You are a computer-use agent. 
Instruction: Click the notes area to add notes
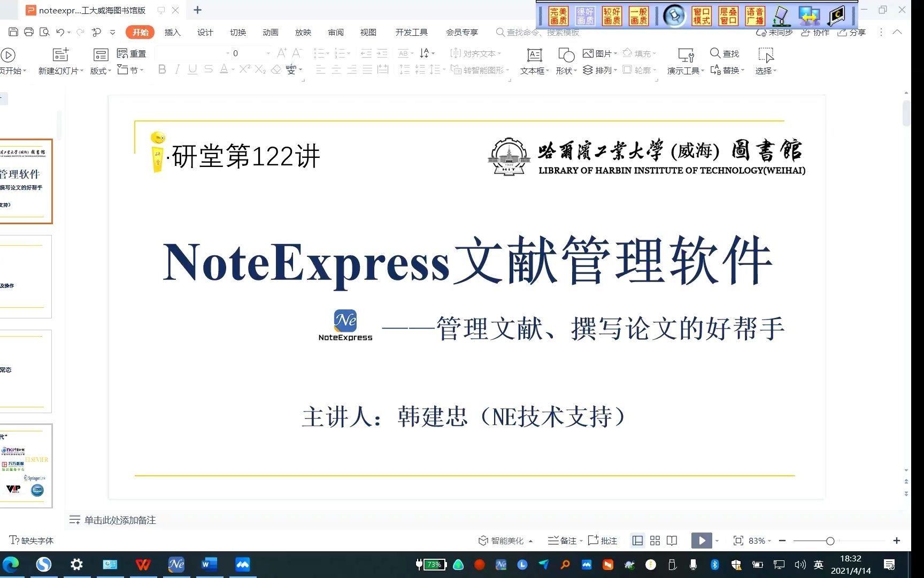pos(120,520)
